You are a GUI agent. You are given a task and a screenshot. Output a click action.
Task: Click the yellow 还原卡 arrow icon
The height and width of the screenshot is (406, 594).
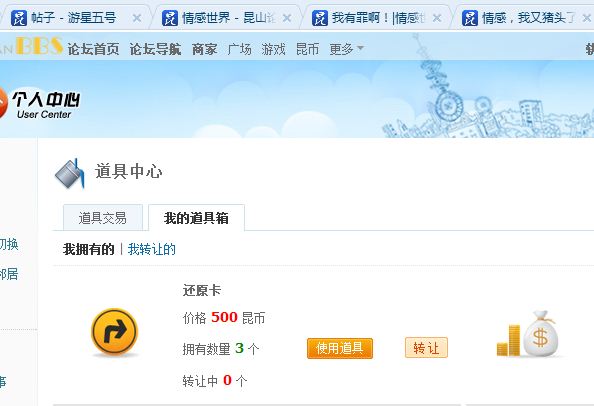pos(114,332)
